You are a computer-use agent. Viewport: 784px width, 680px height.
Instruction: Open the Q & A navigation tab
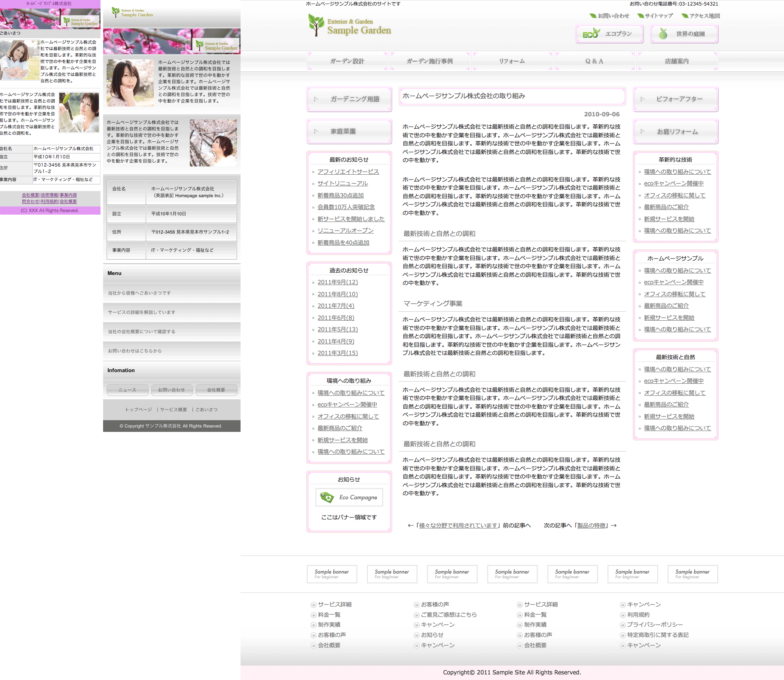(x=594, y=61)
